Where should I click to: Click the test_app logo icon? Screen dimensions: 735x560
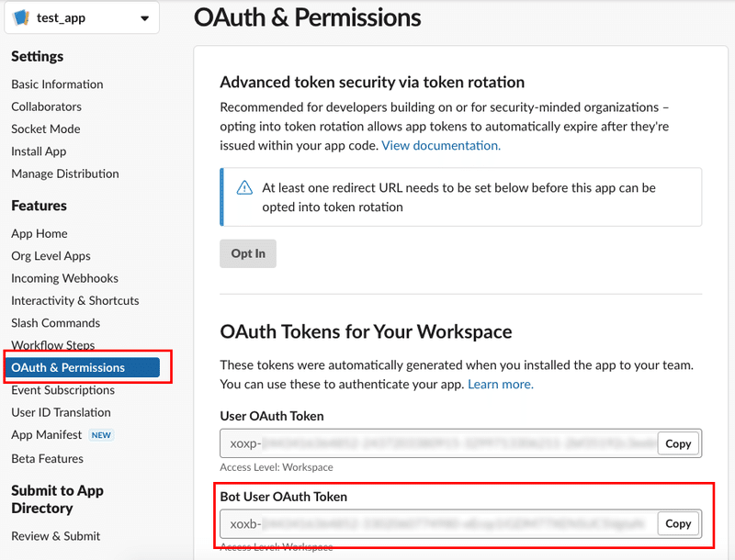coord(21,18)
